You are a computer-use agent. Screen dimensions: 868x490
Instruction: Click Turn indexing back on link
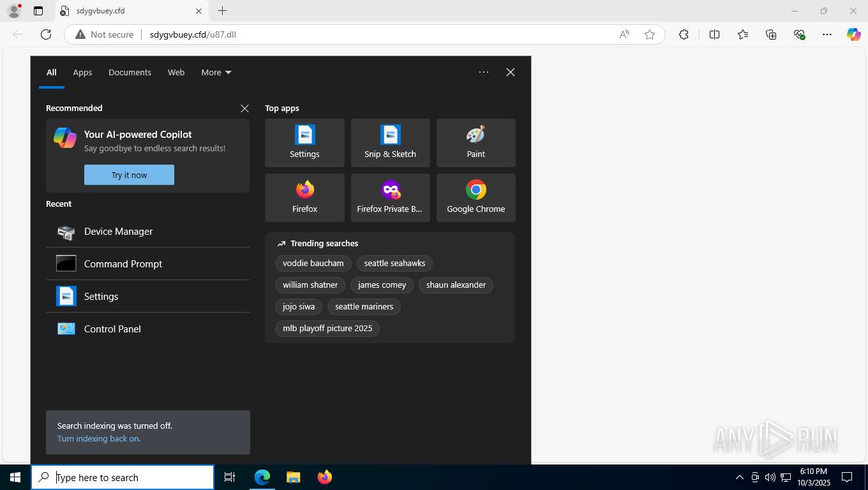[x=99, y=439]
